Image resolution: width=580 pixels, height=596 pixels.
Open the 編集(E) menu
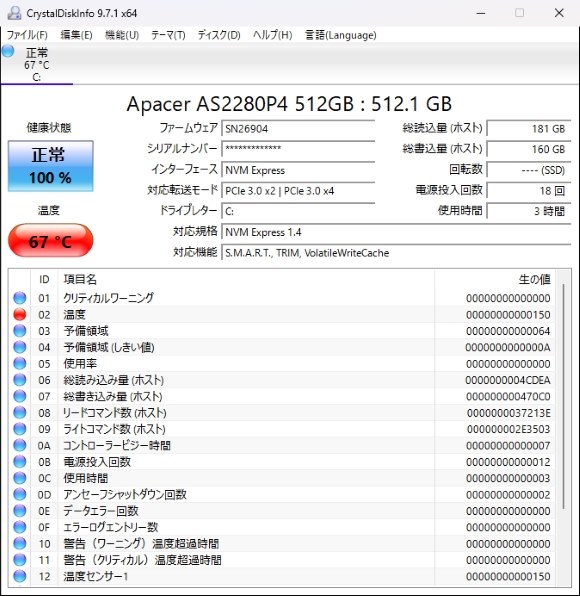[x=76, y=35]
